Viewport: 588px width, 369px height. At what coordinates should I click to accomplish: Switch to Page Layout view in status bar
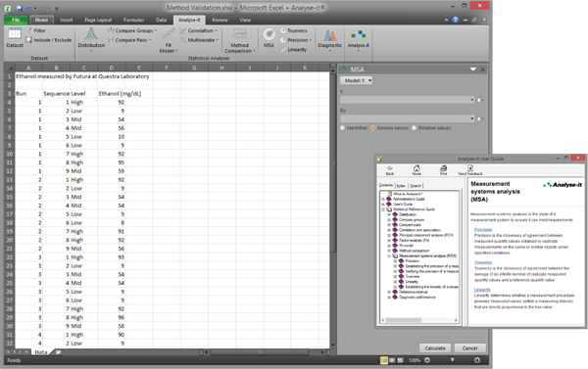coord(392,360)
